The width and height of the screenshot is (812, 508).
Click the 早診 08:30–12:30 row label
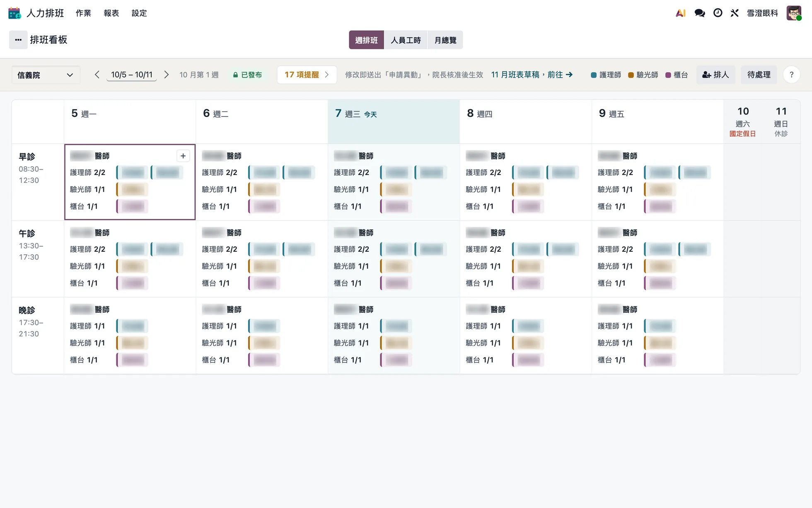click(x=38, y=182)
